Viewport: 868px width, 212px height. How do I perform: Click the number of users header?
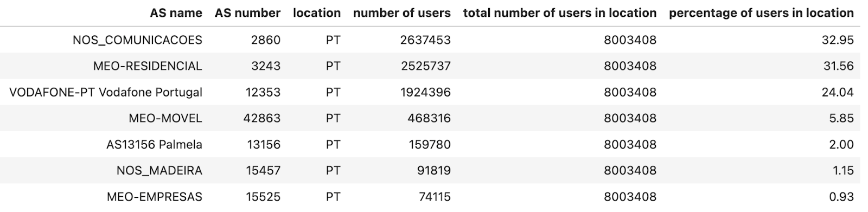pos(401,13)
